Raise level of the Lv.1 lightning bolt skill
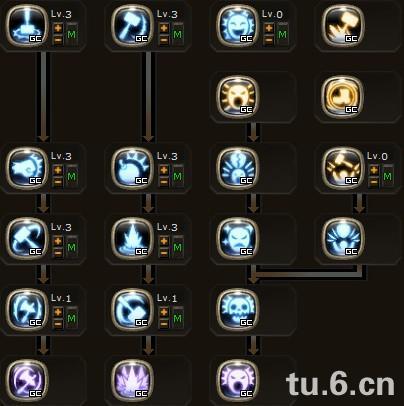Image resolution: width=404 pixels, height=406 pixels. (x=58, y=312)
